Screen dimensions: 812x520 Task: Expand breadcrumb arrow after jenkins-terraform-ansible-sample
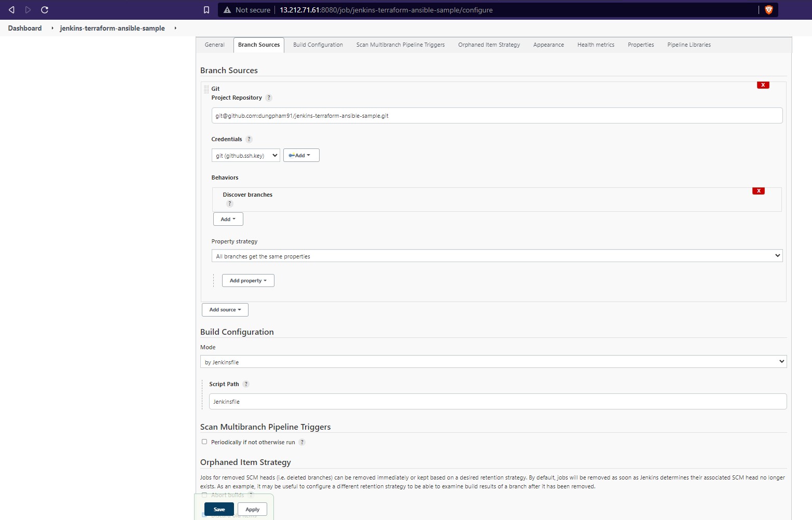point(175,28)
